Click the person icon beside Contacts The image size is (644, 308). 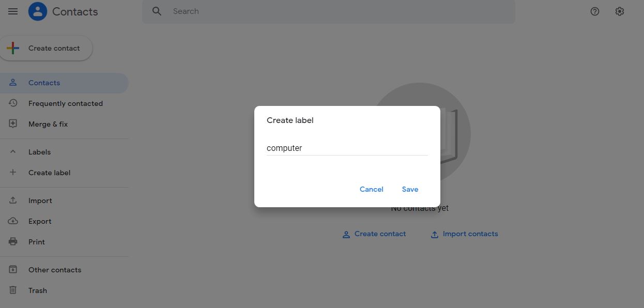(x=13, y=83)
